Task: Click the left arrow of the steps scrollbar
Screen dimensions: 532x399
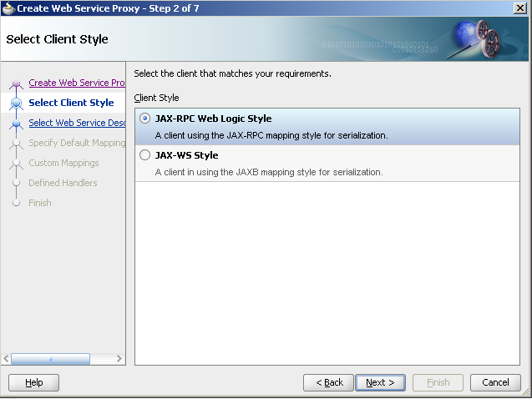Action: point(6,359)
